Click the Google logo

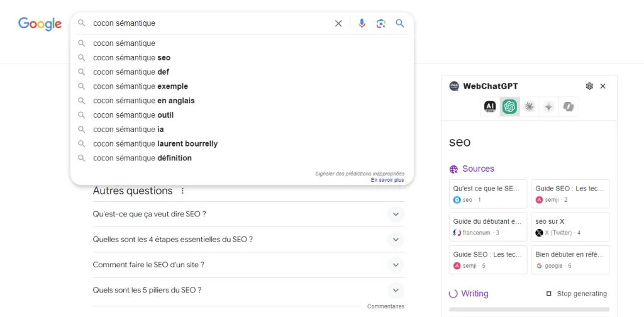point(40,24)
